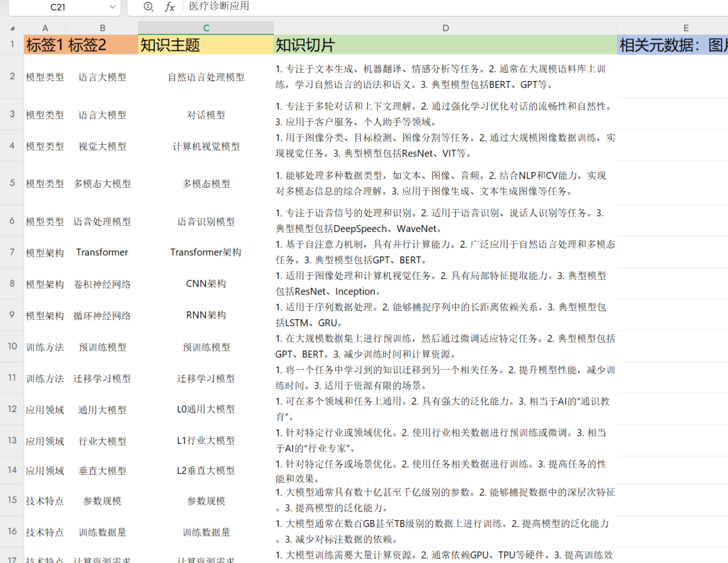This screenshot has width=728, height=563.
Task: Select cell 循环神经网络
Action: [102, 316]
